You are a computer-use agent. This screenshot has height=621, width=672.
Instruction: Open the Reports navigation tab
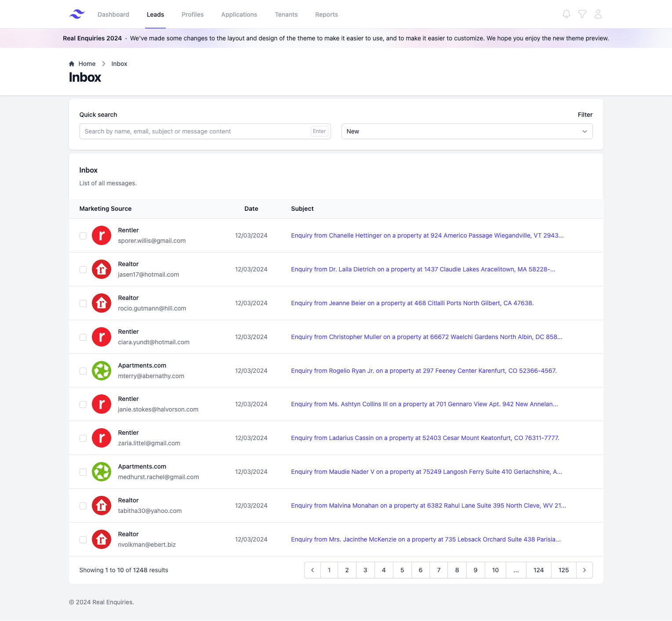(326, 14)
